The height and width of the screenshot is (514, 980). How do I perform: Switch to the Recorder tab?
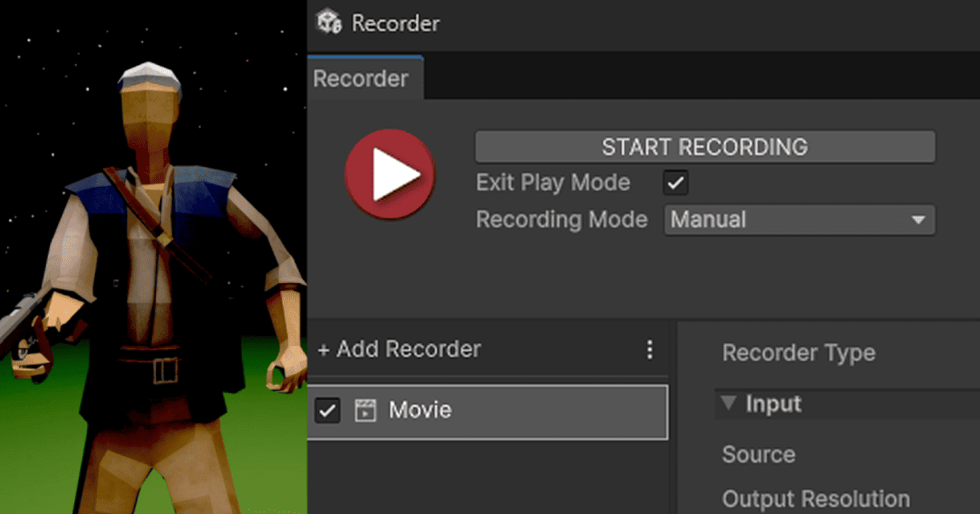coord(361,79)
